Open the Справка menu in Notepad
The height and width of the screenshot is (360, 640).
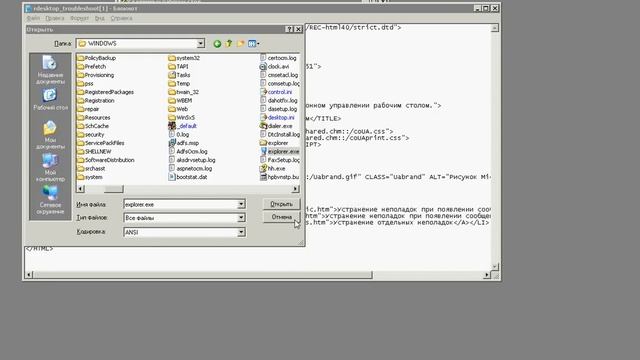[121, 18]
